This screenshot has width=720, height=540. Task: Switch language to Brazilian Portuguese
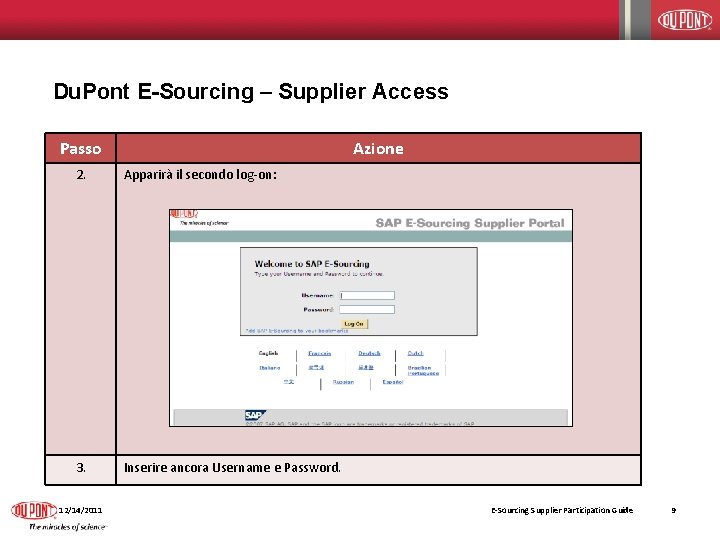tap(423, 371)
